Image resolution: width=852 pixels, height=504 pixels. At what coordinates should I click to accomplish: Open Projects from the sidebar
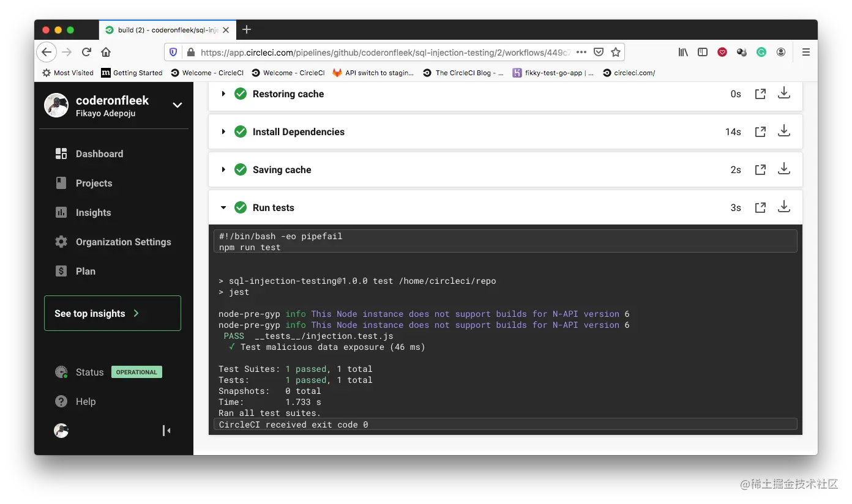(94, 183)
